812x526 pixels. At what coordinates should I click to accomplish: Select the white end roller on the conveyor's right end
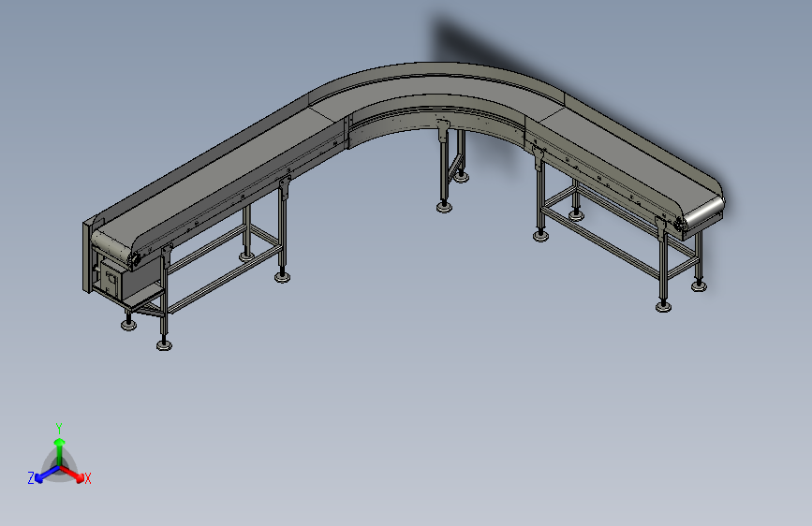click(703, 210)
